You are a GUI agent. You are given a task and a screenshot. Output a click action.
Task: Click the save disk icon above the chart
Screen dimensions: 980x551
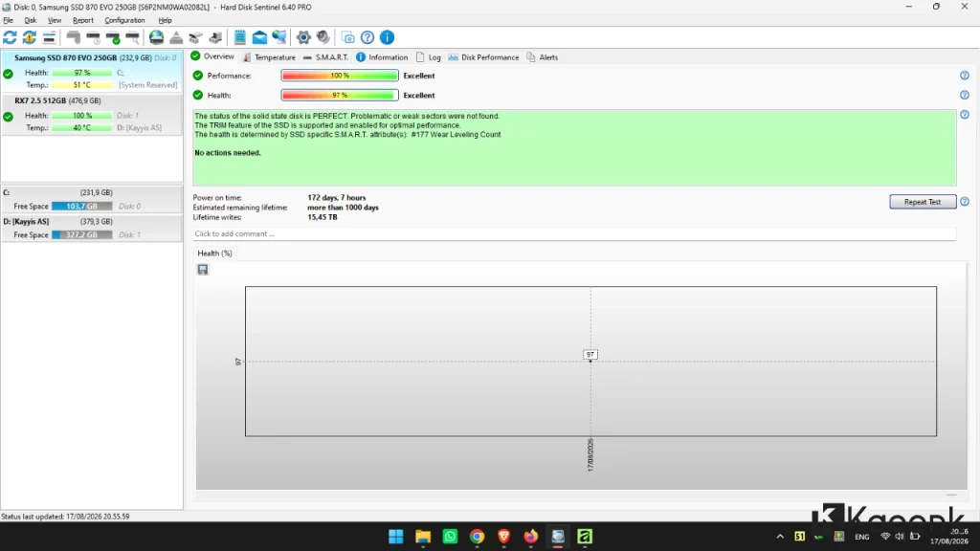[203, 269]
